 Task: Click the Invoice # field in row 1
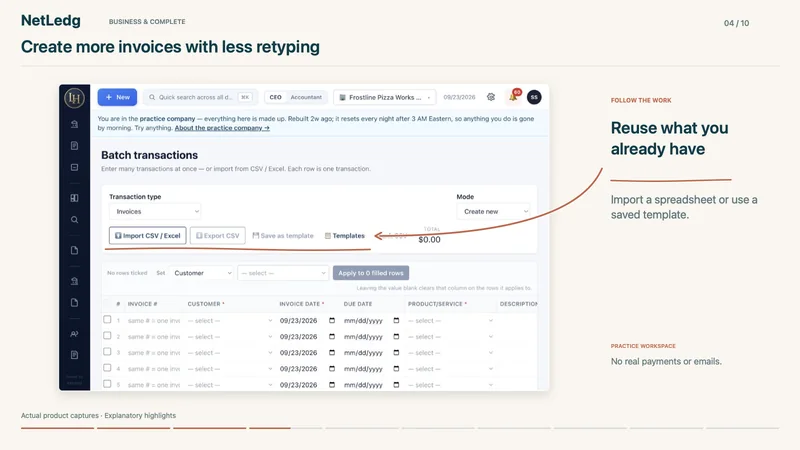coord(154,321)
